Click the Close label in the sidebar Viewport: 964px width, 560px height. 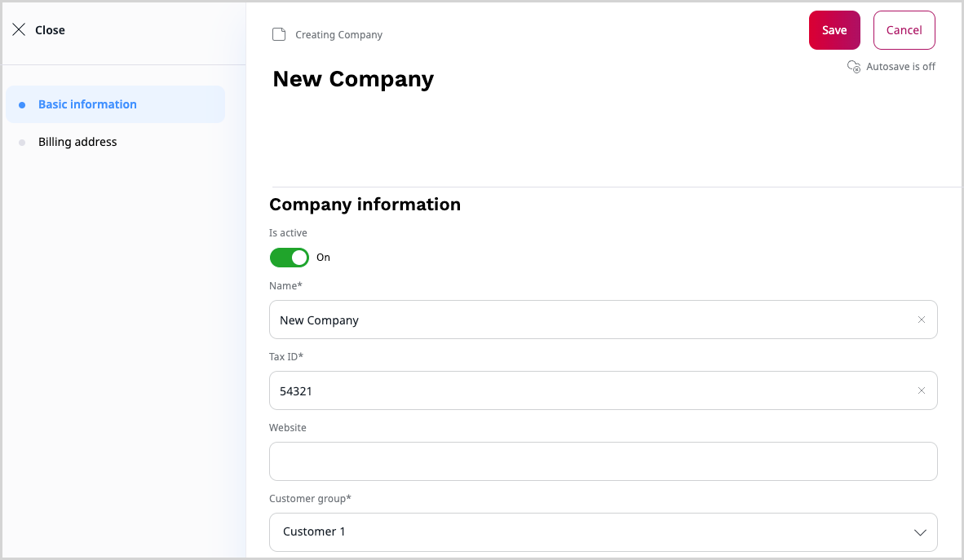(50, 30)
